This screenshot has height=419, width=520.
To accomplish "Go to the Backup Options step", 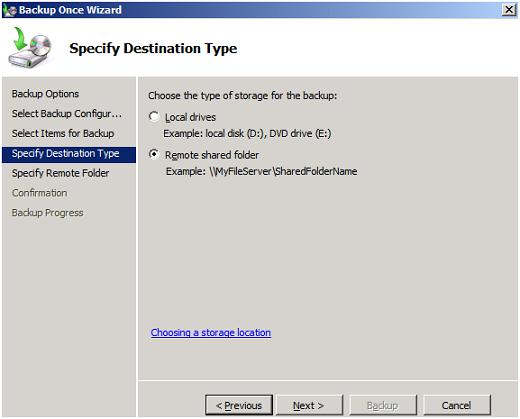I will coord(45,94).
